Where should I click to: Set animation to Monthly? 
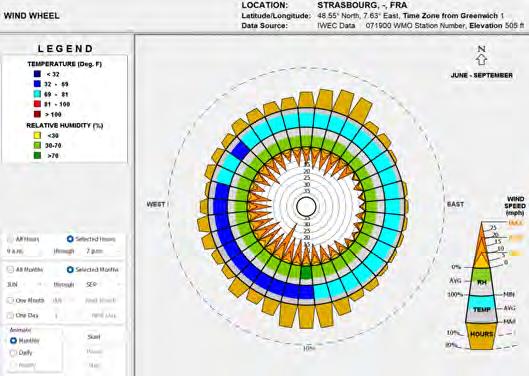point(13,341)
